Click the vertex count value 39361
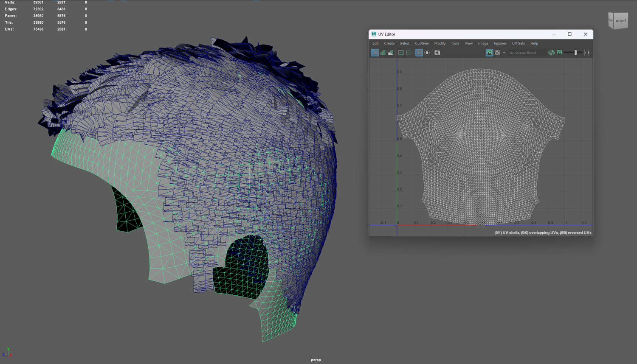This screenshot has height=364, width=637. coord(38,3)
